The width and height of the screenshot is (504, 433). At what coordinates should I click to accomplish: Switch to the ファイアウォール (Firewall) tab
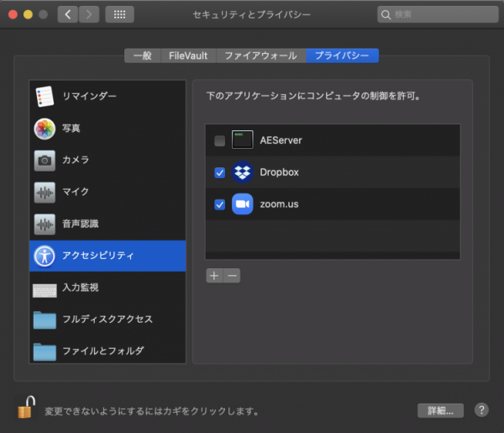pos(261,55)
